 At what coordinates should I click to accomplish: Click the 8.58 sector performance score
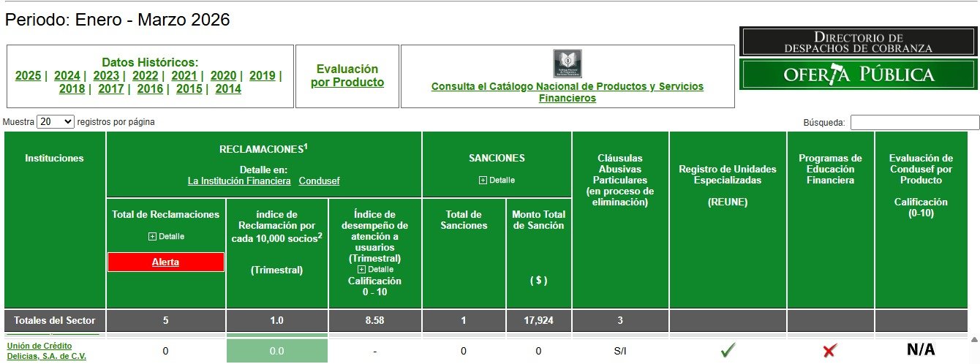(x=375, y=320)
